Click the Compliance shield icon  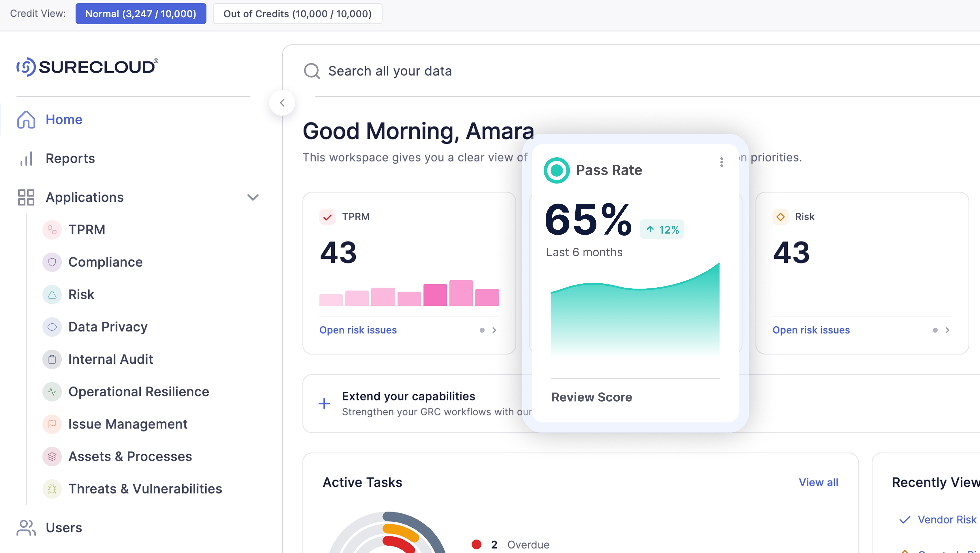52,262
